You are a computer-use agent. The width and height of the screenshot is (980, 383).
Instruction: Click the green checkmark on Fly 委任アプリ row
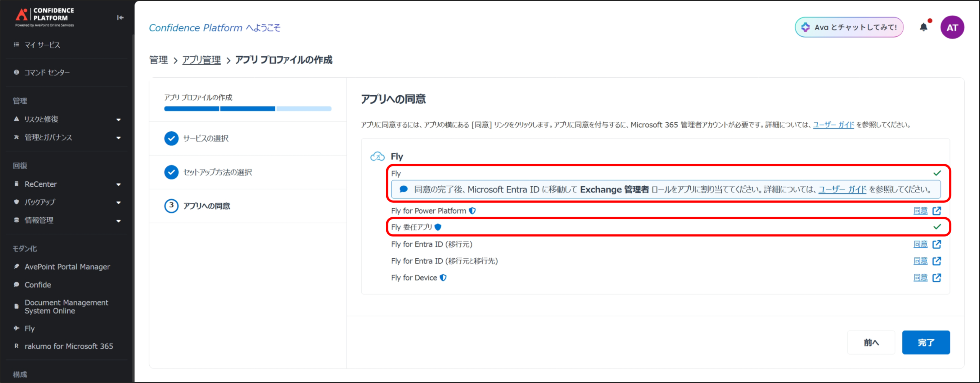937,227
